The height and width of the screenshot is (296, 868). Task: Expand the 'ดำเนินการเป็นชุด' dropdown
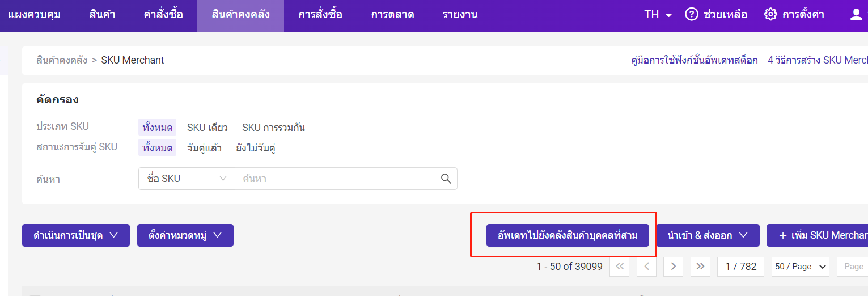(x=76, y=235)
